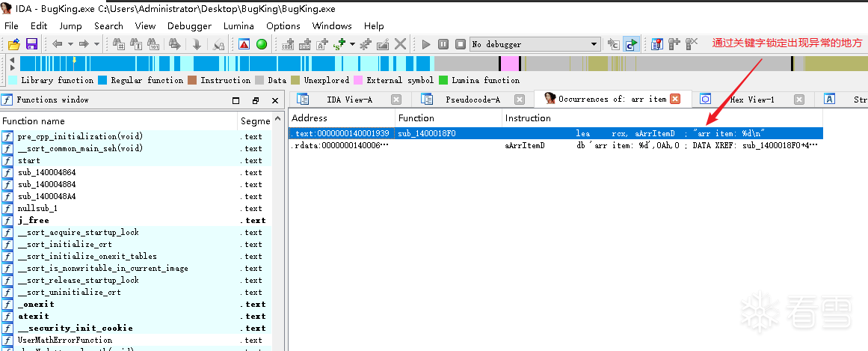Close the IDA View-A tab
The image size is (868, 351).
coord(395,100)
